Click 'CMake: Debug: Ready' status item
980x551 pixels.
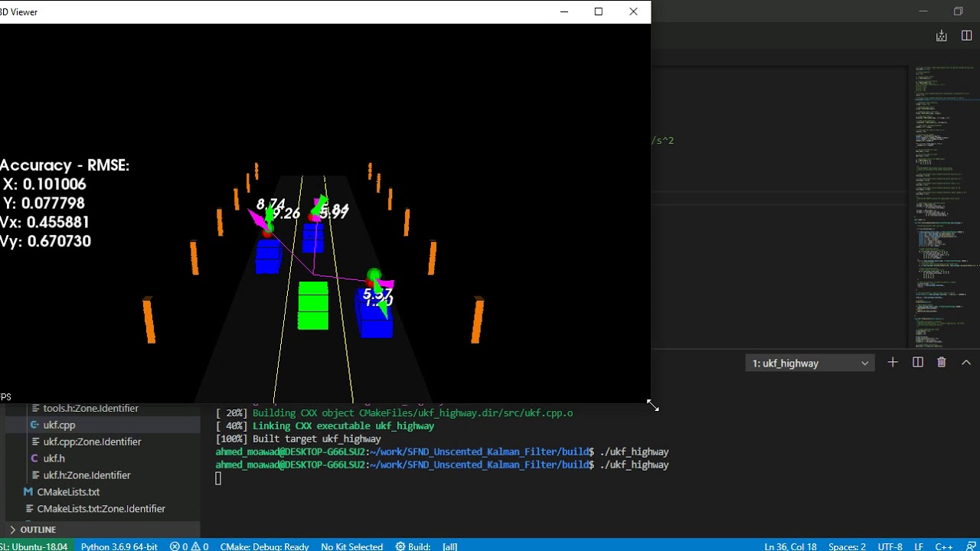(264, 546)
